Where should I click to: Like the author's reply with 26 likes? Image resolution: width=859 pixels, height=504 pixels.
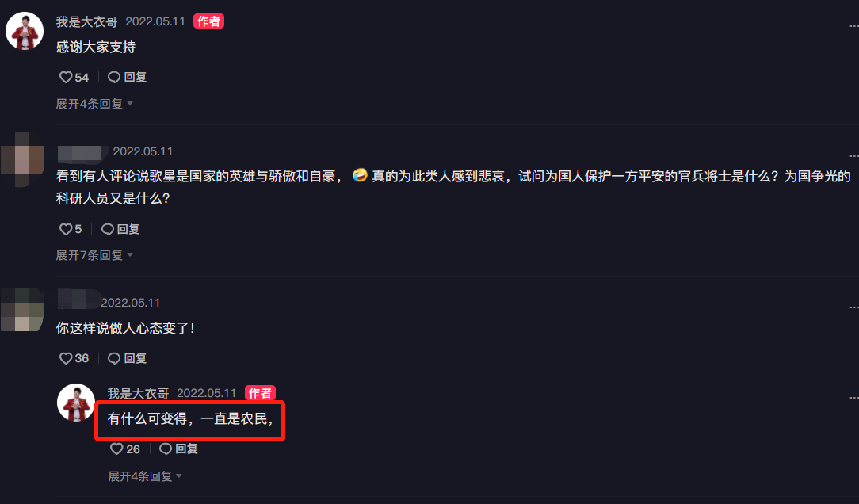(125, 449)
